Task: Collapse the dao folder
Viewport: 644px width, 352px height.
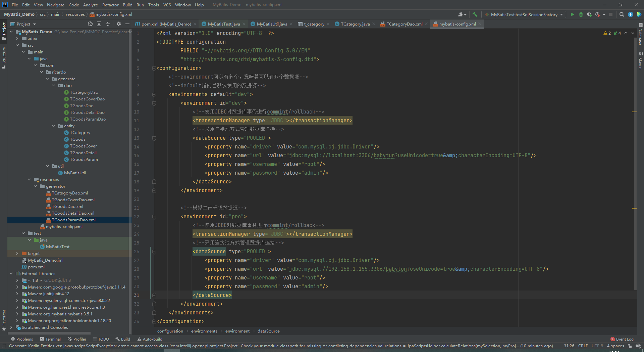Action: click(54, 86)
